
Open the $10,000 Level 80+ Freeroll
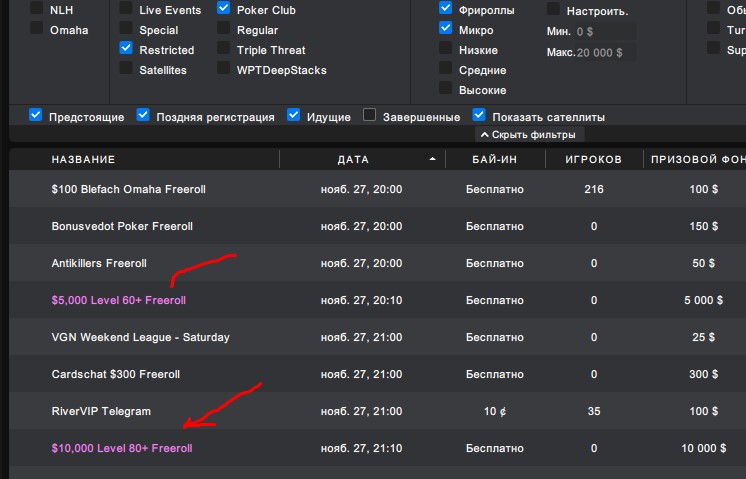pos(122,448)
